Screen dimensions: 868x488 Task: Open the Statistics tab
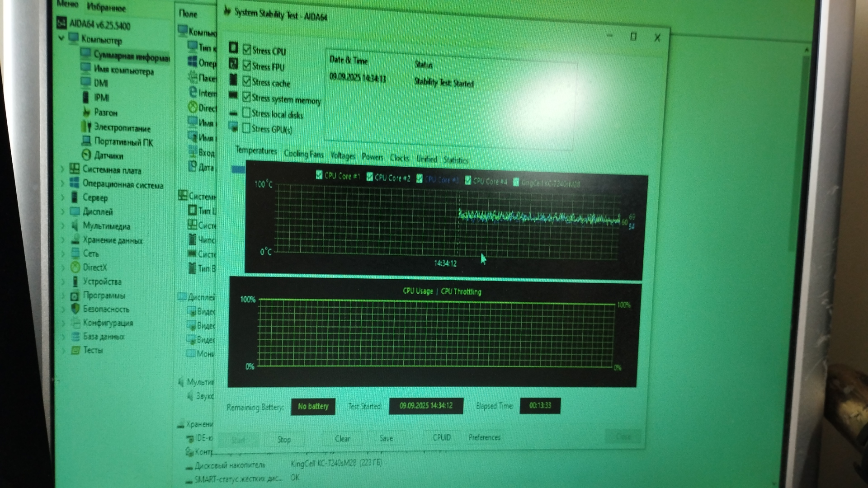455,160
